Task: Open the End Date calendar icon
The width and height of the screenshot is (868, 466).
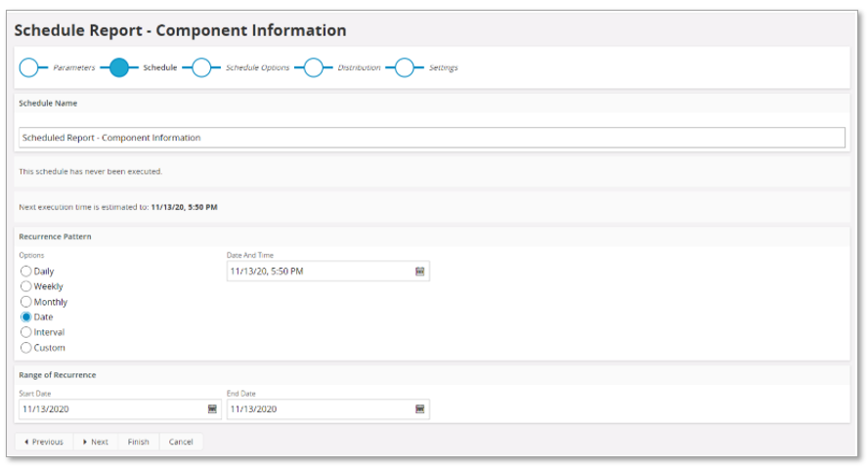Action: (x=419, y=409)
